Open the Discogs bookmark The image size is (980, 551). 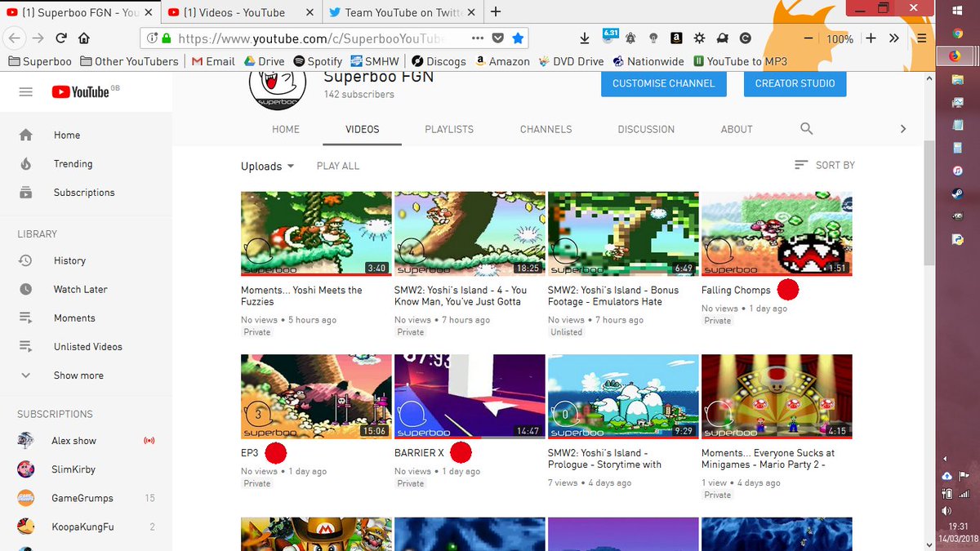pyautogui.click(x=439, y=61)
